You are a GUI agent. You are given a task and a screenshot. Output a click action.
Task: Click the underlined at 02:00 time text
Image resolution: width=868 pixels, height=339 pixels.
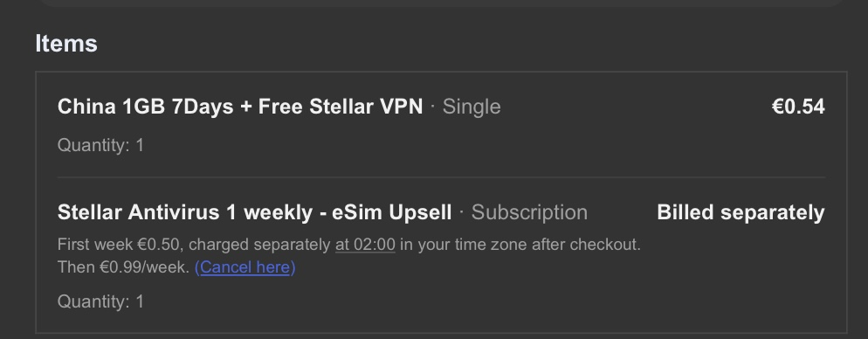pyautogui.click(x=365, y=245)
